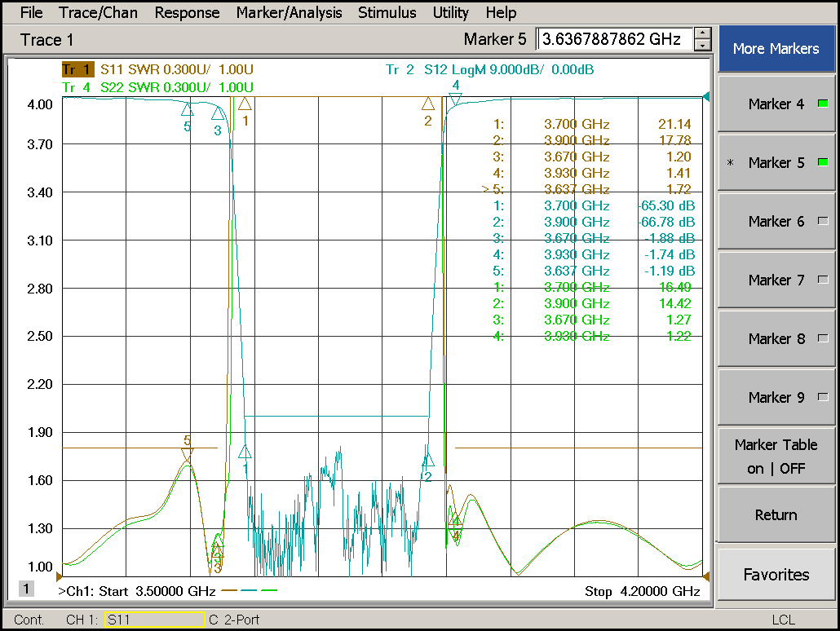Click the Marker 5 frequency input field

[614, 39]
